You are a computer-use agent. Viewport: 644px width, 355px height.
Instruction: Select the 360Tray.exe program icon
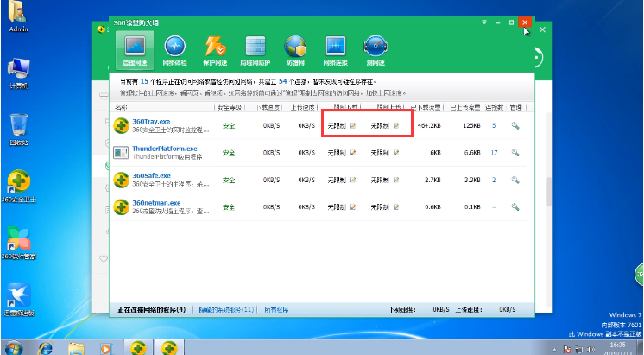pos(121,125)
